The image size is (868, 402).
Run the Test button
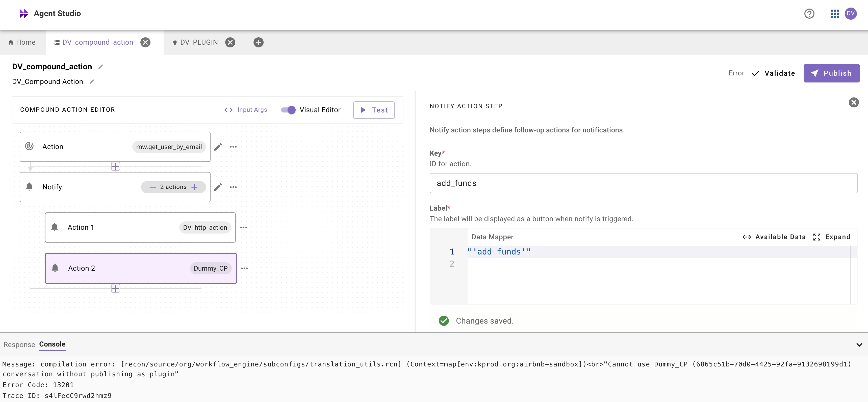tap(374, 110)
